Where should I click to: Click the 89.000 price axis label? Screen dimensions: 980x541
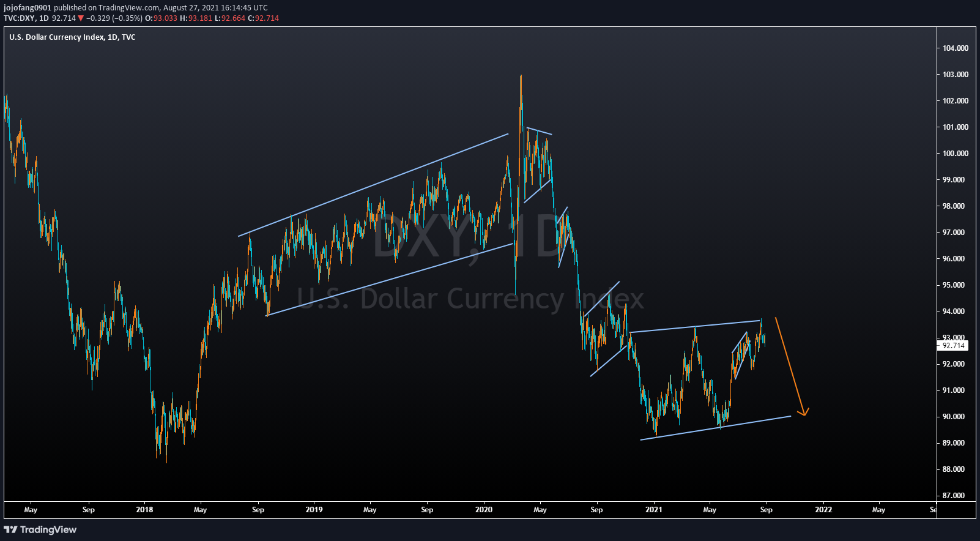point(955,443)
